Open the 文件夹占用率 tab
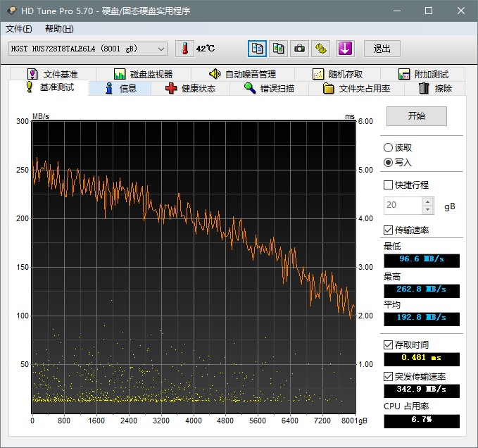The width and height of the screenshot is (478, 448). [x=356, y=89]
